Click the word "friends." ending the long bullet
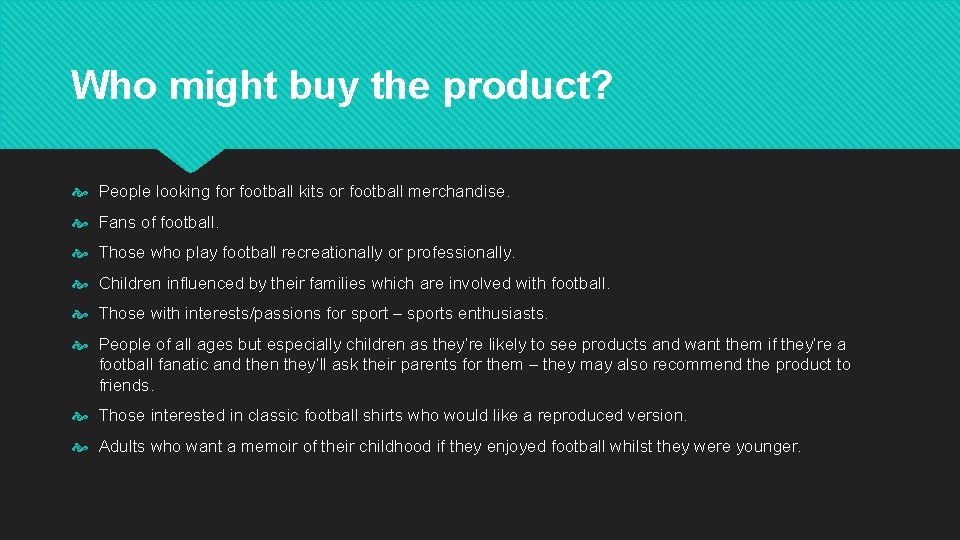 [x=126, y=385]
